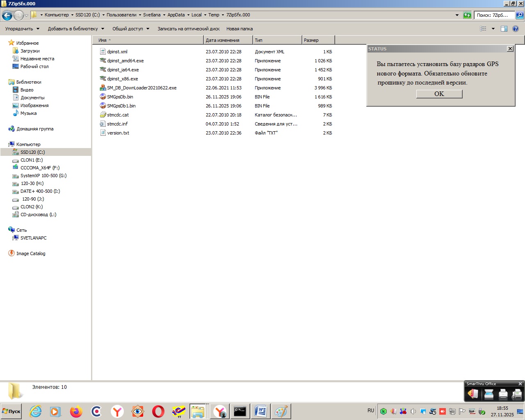Click the help question mark icon
This screenshot has height=420, width=525.
(516, 29)
